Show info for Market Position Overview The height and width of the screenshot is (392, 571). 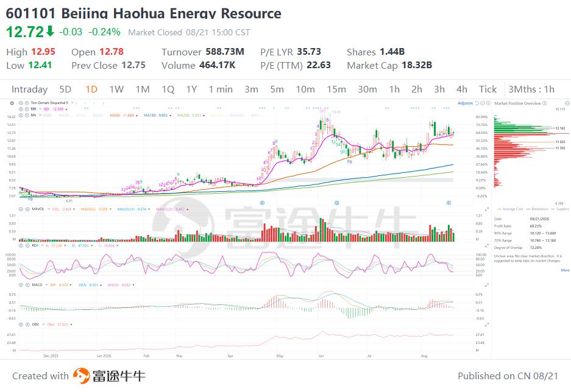coord(545,103)
